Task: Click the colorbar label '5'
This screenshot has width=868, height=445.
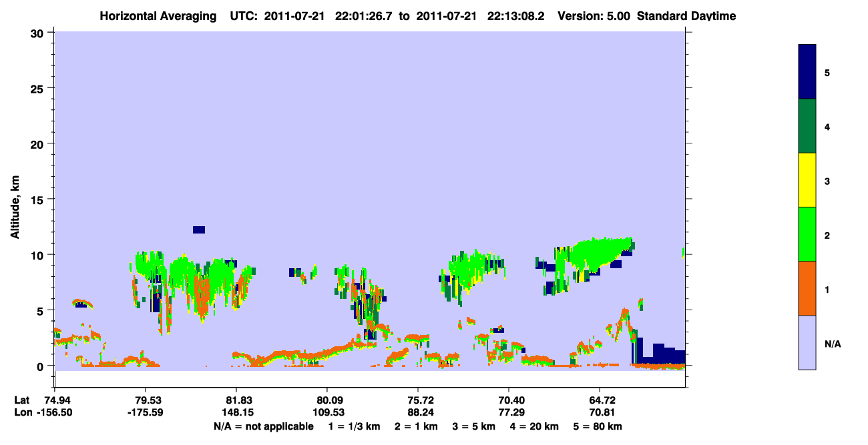Action: (827, 72)
